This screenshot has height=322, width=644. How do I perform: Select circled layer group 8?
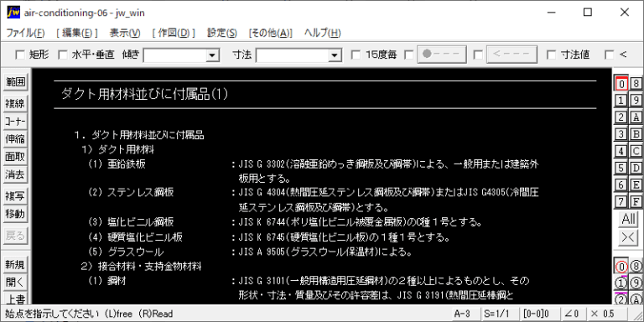point(636,267)
